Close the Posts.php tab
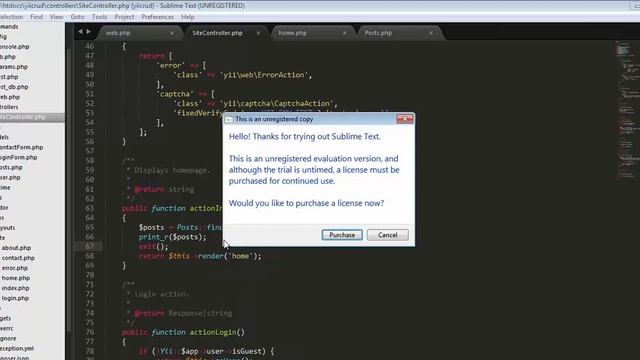 (431, 33)
